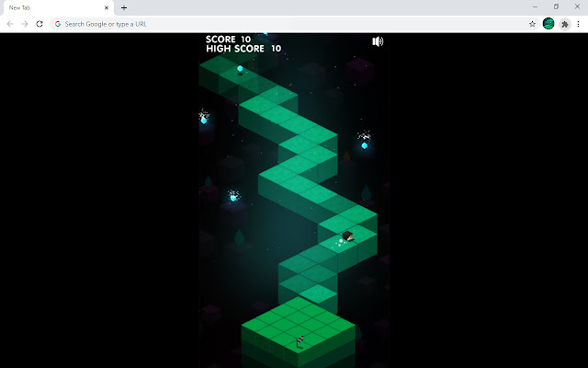This screenshot has width=588, height=368.
Task: Open the Chrome three-dot menu
Action: pyautogui.click(x=578, y=24)
